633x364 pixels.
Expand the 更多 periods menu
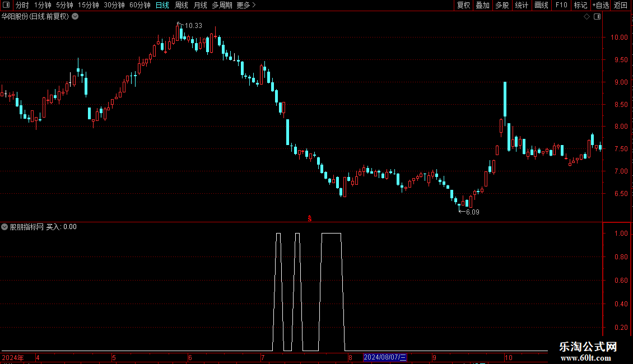tap(246, 5)
